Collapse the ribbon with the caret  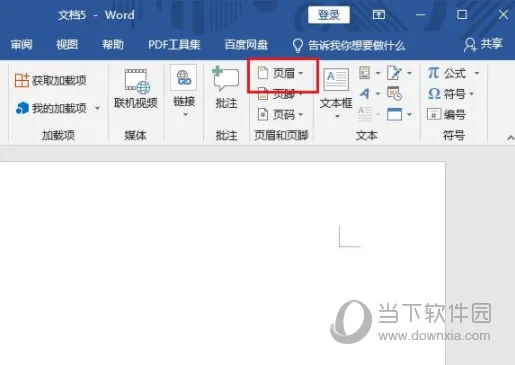(510, 137)
